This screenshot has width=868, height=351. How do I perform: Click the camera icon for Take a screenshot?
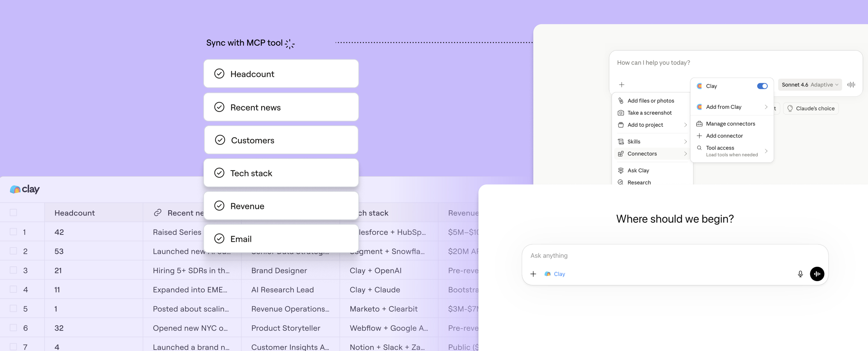[x=621, y=113]
